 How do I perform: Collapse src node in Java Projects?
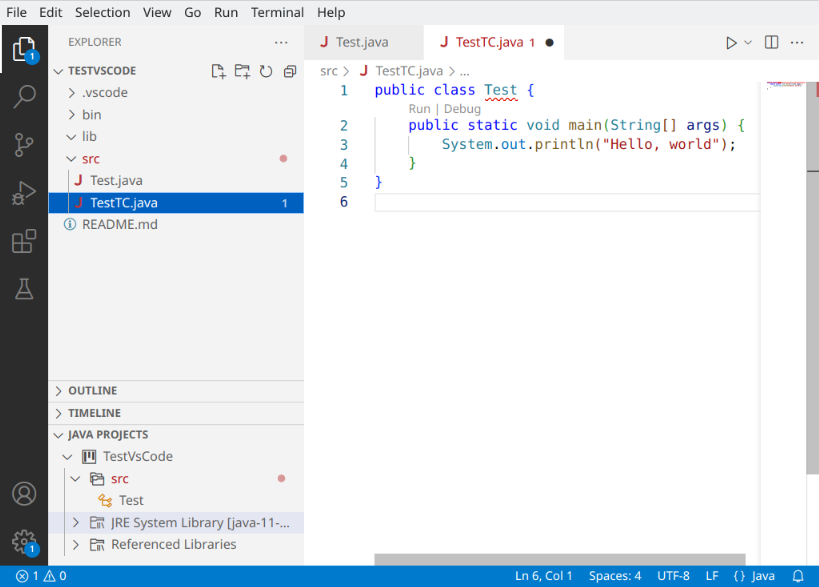pos(76,479)
